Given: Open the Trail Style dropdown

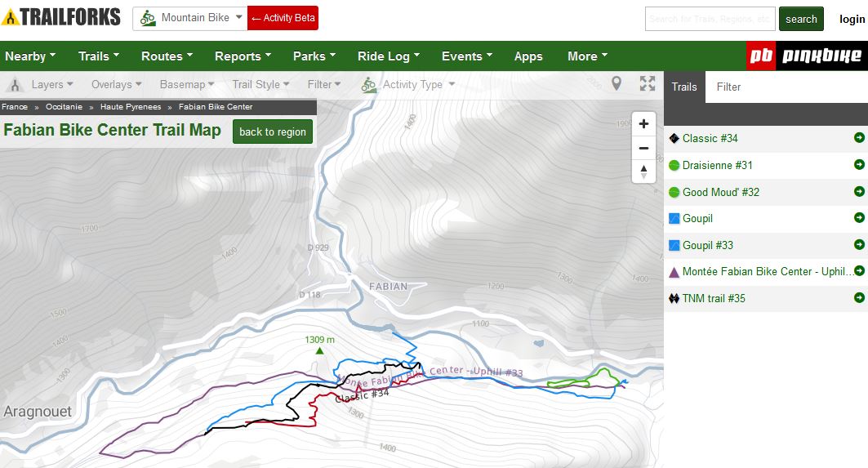Looking at the screenshot, I should click(260, 84).
